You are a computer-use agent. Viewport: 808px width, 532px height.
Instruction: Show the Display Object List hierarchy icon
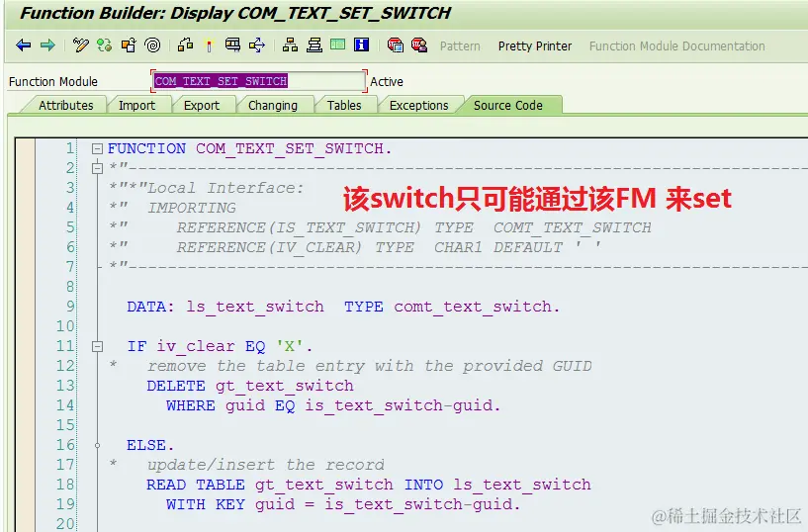point(290,45)
